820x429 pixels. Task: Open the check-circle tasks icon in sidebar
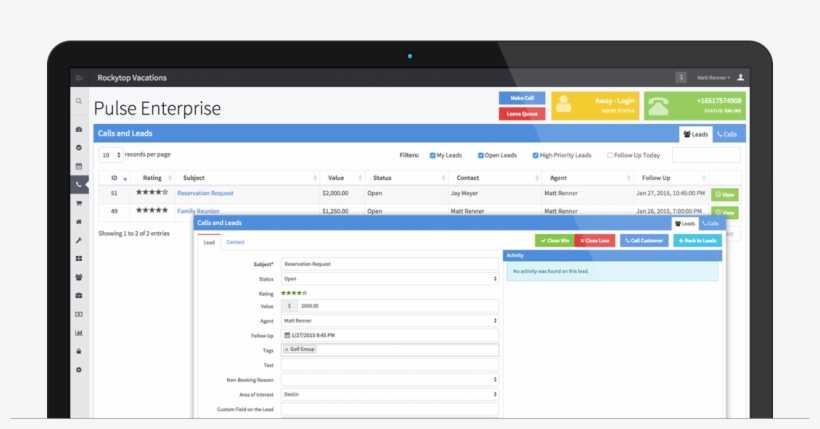click(x=79, y=148)
